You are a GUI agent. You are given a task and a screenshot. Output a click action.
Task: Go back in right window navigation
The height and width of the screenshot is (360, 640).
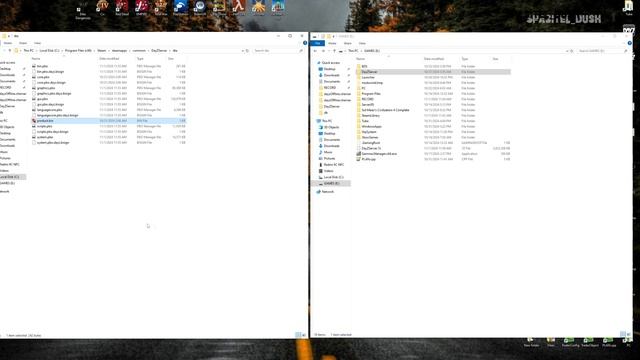315,51
